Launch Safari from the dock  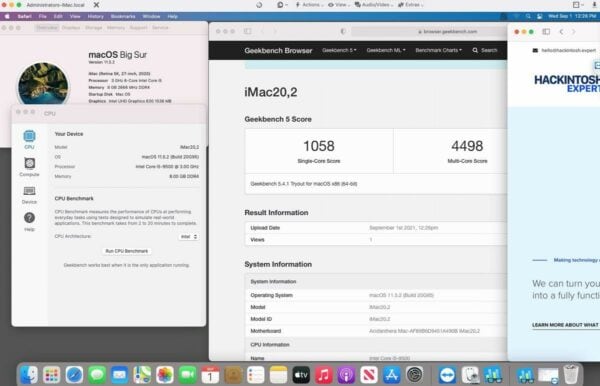[74, 375]
